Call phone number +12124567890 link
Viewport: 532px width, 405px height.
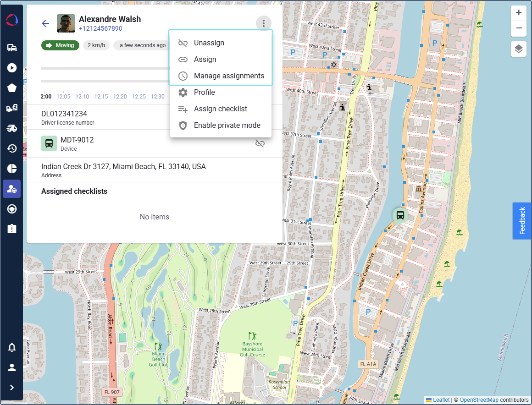click(100, 29)
